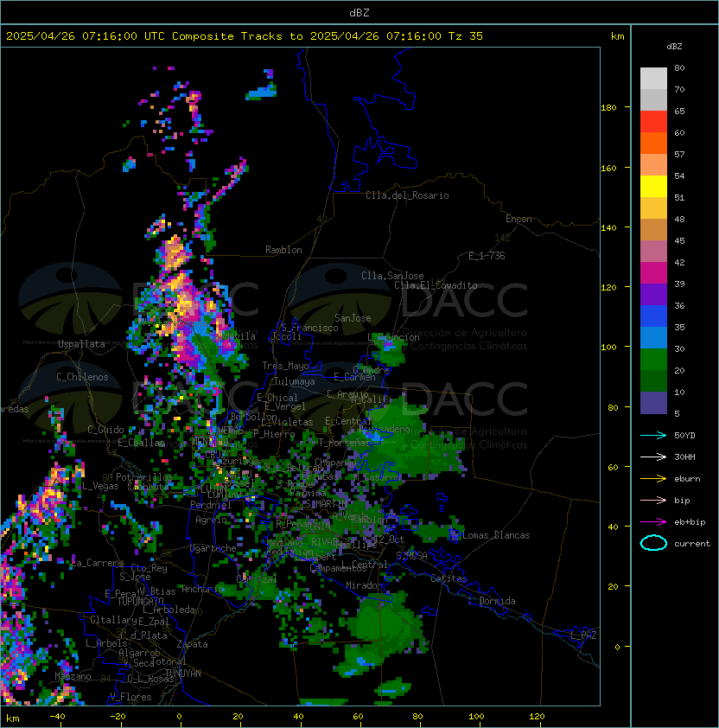Pick the light blue 35-30 dBZ swatch
Image resolution: width=719 pixels, height=728 pixels.
point(653,338)
